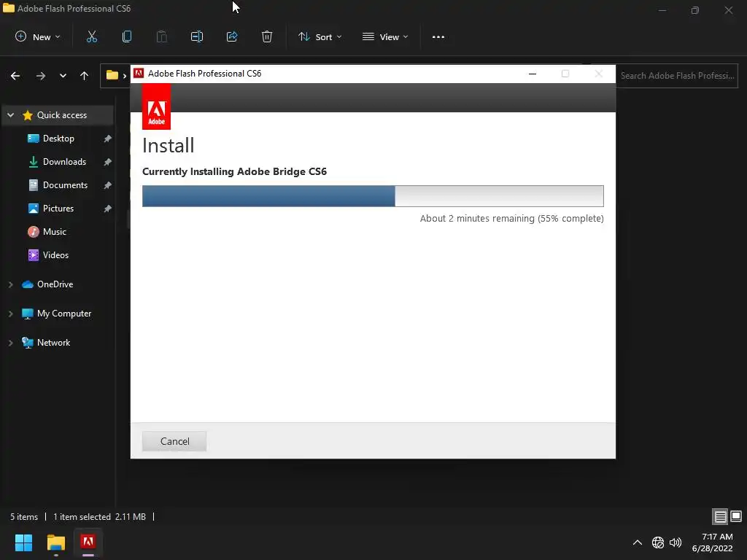Select My Computer in navigation pane

(x=64, y=314)
